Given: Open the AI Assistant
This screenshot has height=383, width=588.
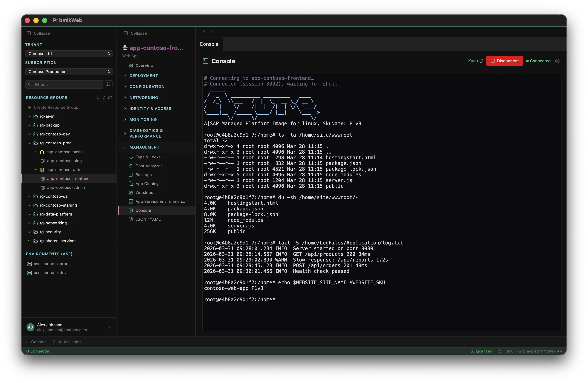Looking at the screenshot, I should 67,342.
